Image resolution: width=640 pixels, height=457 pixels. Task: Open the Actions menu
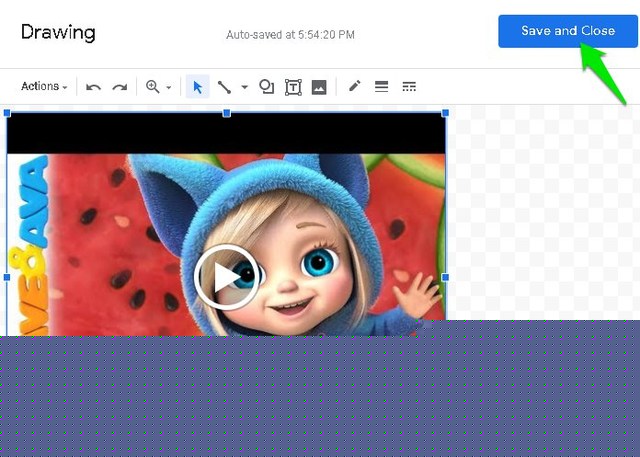pyautogui.click(x=44, y=87)
